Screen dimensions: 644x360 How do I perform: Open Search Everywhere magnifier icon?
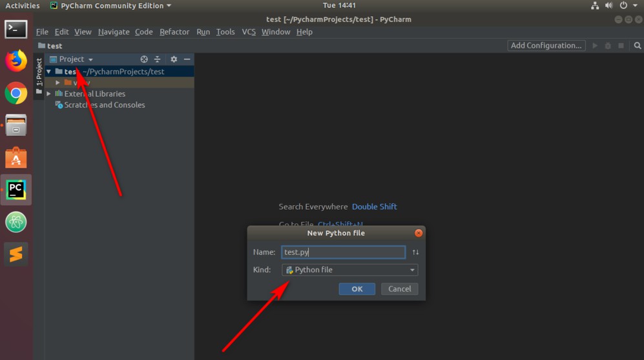click(x=637, y=46)
